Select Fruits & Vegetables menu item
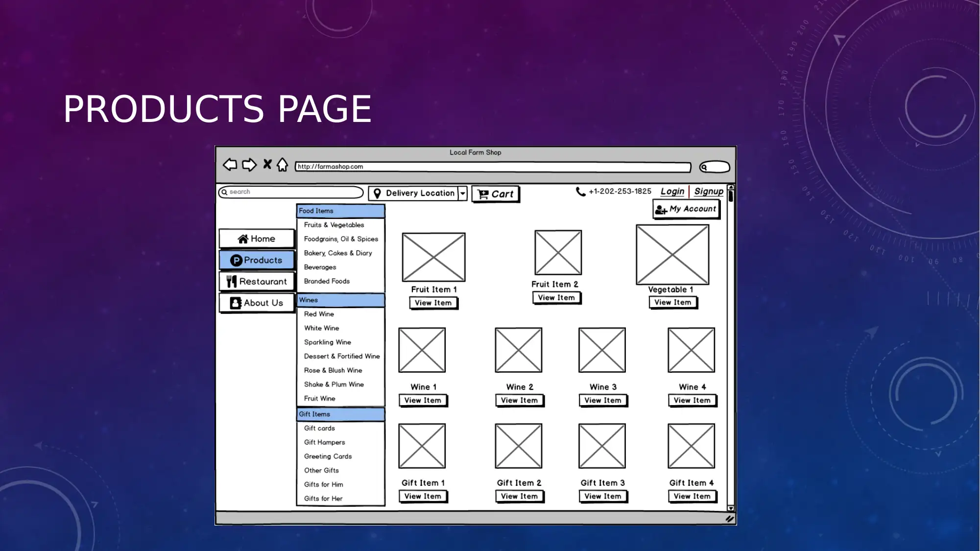The width and height of the screenshot is (980, 551). coord(335,225)
